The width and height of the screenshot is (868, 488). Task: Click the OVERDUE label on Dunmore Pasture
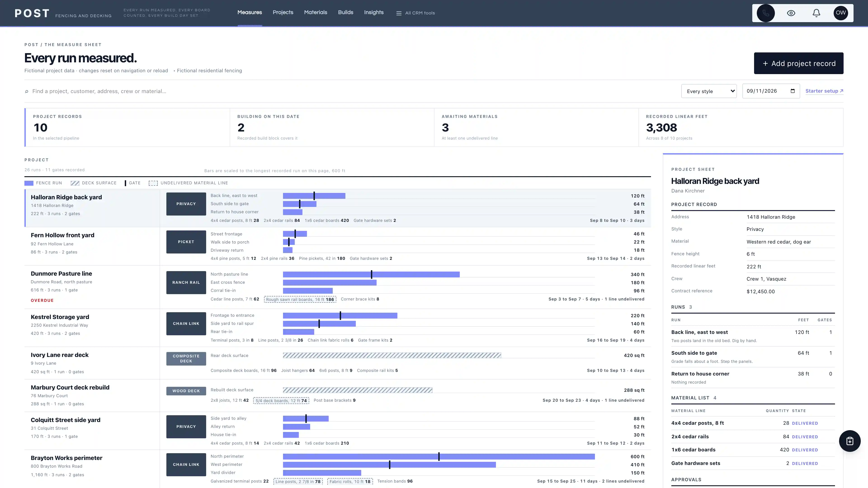[42, 300]
